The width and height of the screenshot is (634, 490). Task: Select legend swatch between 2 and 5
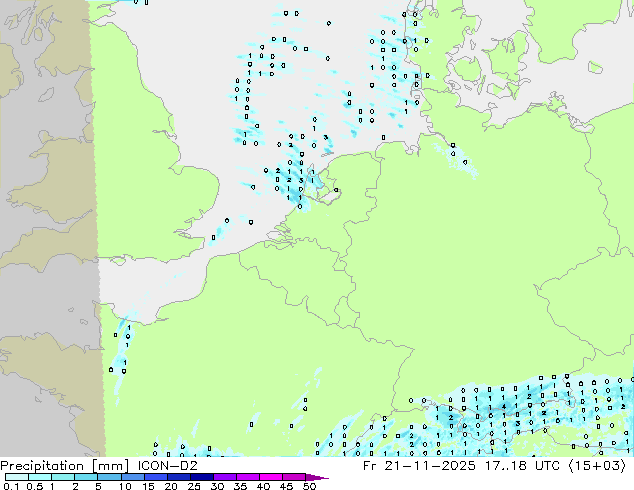click(x=86, y=477)
